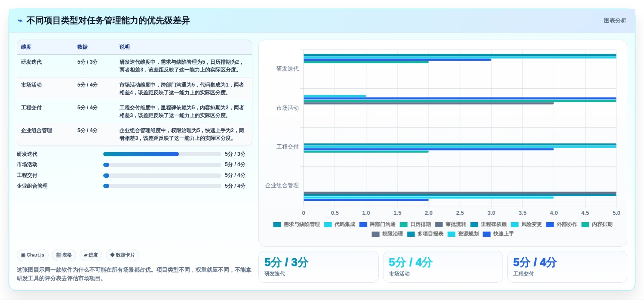
Task: Click the 说明 column header in the table
Action: point(125,47)
